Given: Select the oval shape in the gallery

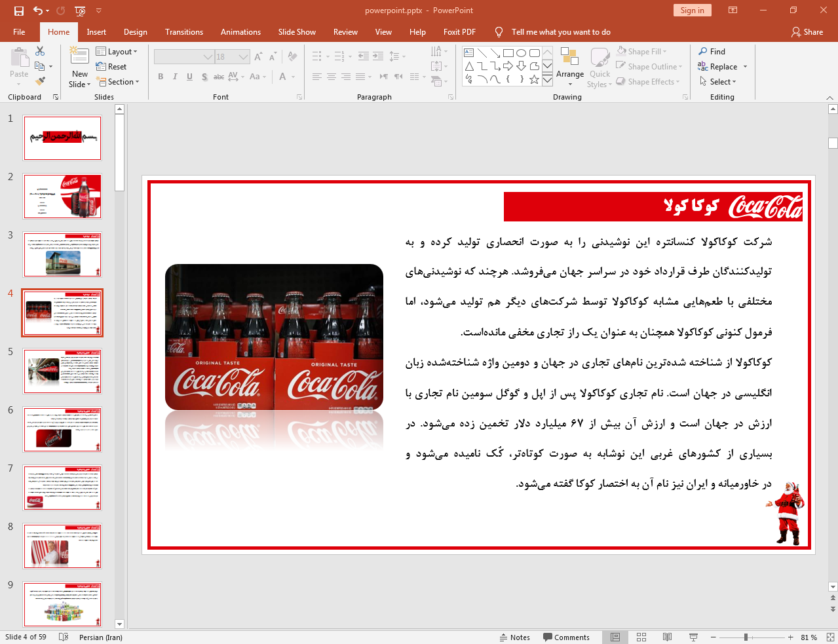Looking at the screenshot, I should (521, 53).
